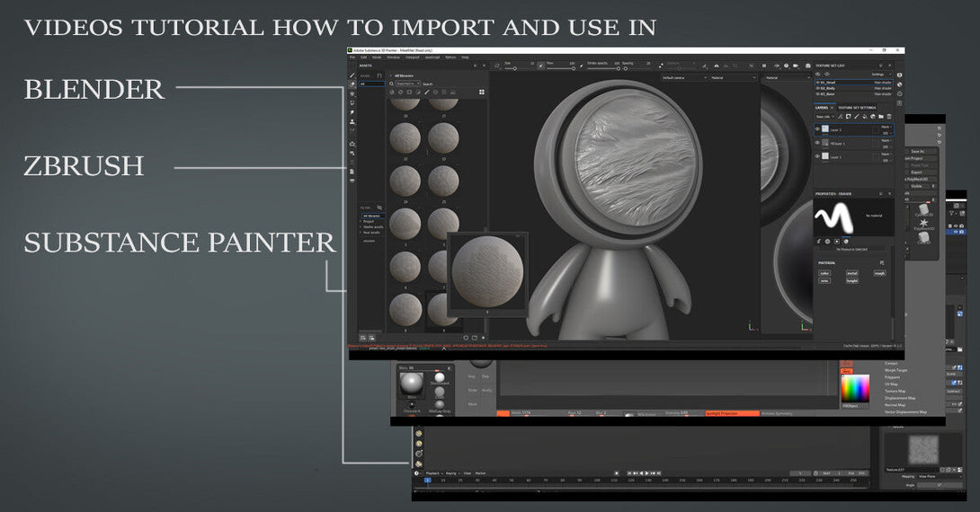The image size is (980, 512).
Task: Toggle the height channel button in Material
Action: tap(852, 281)
